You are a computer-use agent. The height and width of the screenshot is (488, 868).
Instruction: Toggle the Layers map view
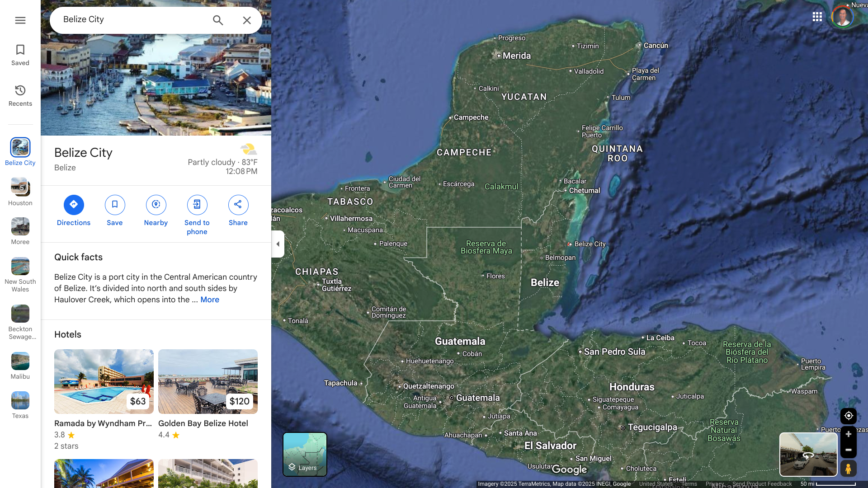305,454
